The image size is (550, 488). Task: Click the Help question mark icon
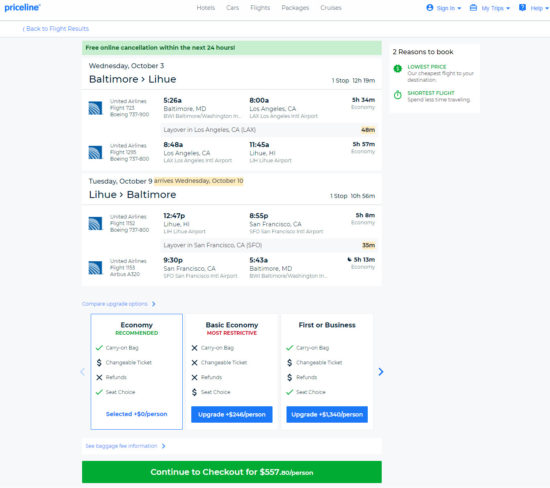(522, 7)
